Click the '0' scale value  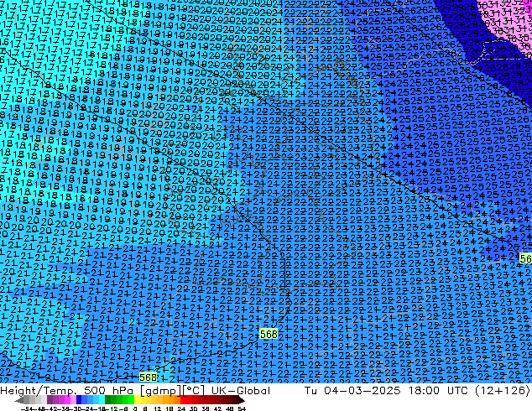tap(135, 409)
